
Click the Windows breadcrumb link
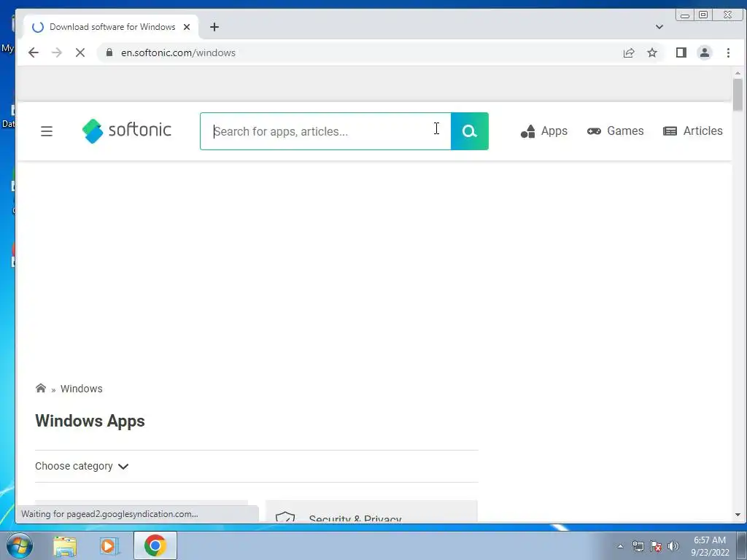coord(82,389)
